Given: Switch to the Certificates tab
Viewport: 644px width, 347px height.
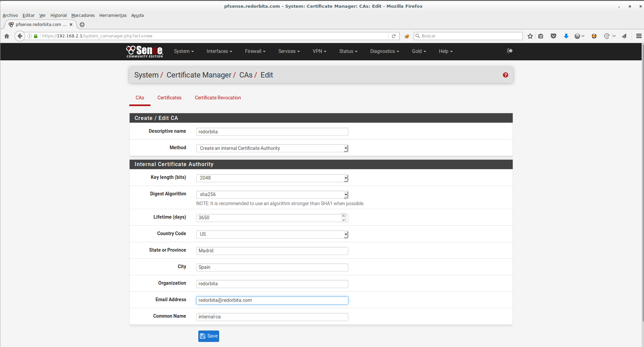Looking at the screenshot, I should tap(169, 98).
